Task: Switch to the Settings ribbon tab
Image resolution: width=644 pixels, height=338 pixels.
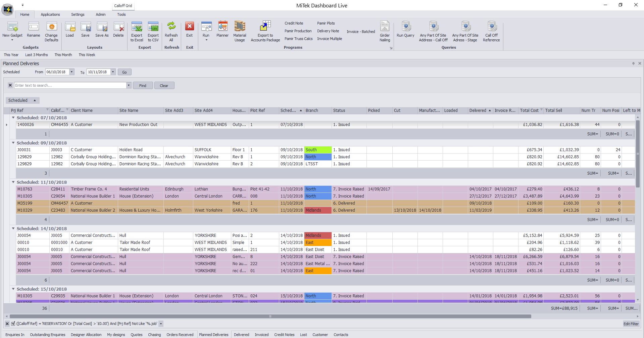Action: point(78,14)
